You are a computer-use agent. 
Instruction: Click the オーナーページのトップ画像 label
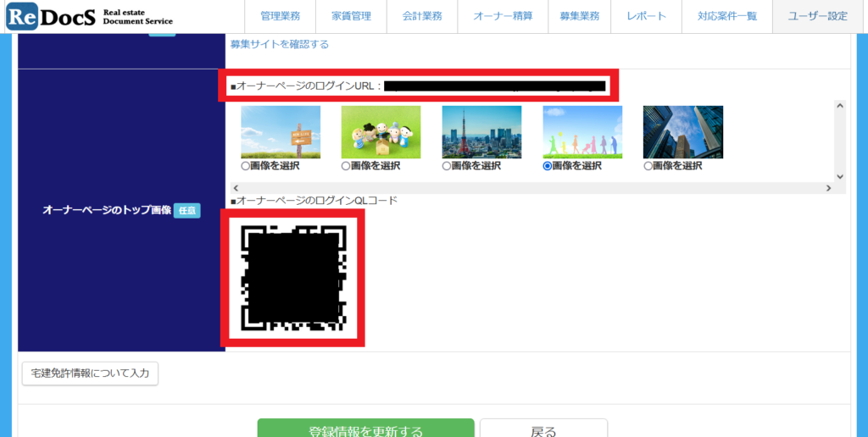[107, 211]
